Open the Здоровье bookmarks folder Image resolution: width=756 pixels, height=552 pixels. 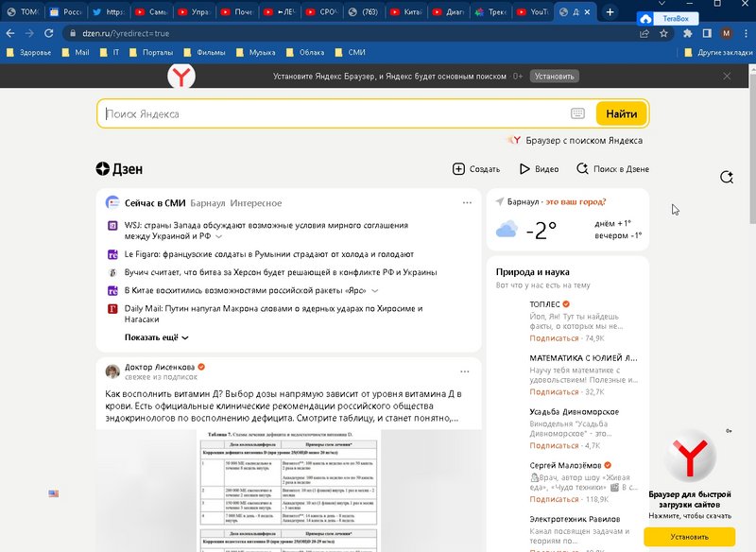(29, 52)
